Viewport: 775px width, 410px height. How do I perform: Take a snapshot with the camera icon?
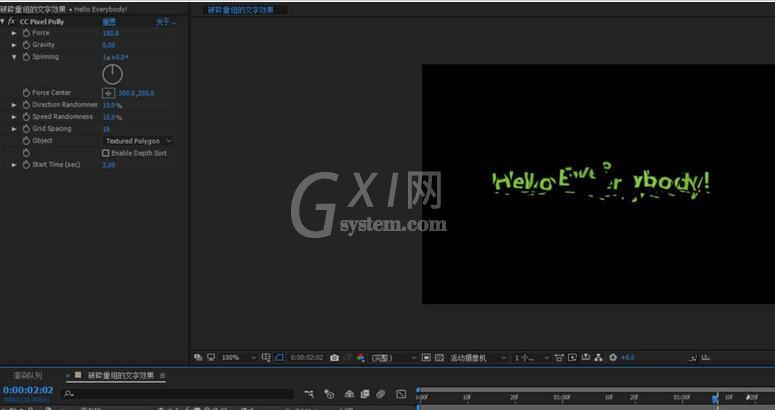(335, 358)
